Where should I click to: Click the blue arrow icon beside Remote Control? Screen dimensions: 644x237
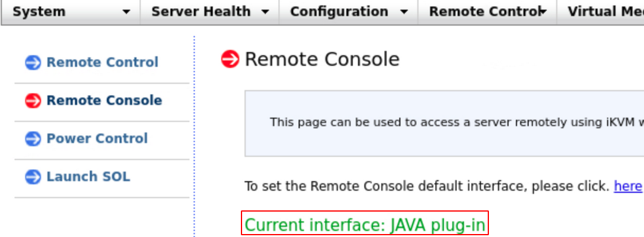coord(33,63)
